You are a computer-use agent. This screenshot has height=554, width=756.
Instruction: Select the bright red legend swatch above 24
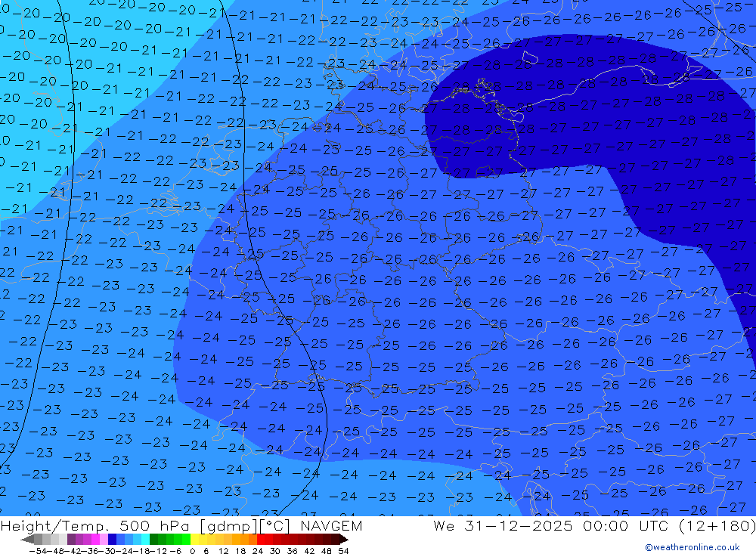coord(261,540)
